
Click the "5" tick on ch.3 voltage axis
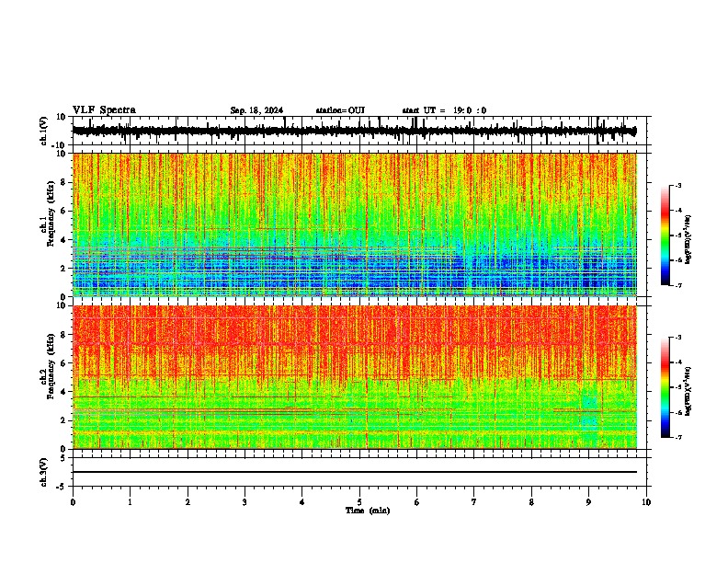point(64,458)
